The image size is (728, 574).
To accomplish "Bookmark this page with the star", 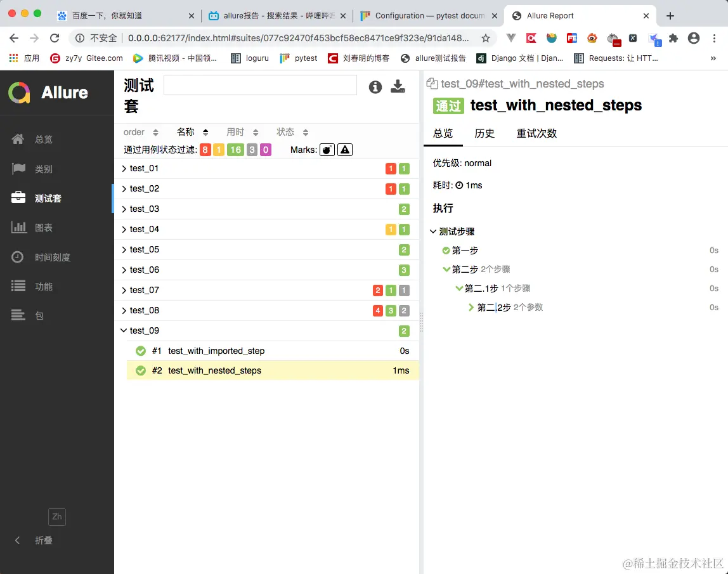I will coord(486,38).
